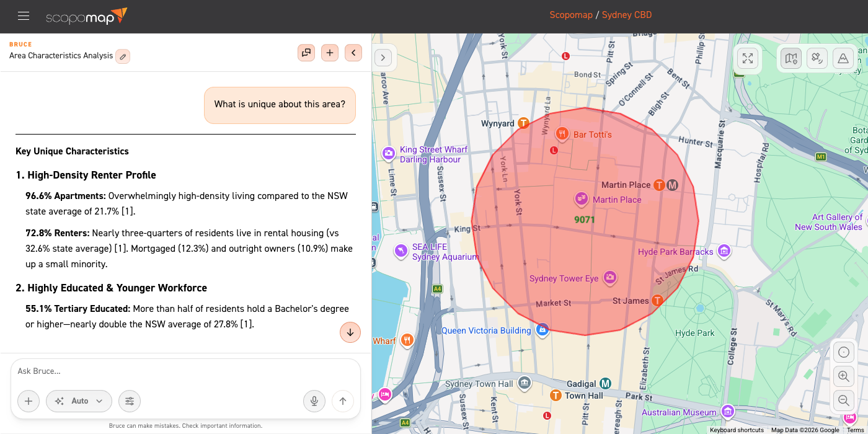The width and height of the screenshot is (868, 434).
Task: Click the 72.8% Renters text
Action: [58, 233]
